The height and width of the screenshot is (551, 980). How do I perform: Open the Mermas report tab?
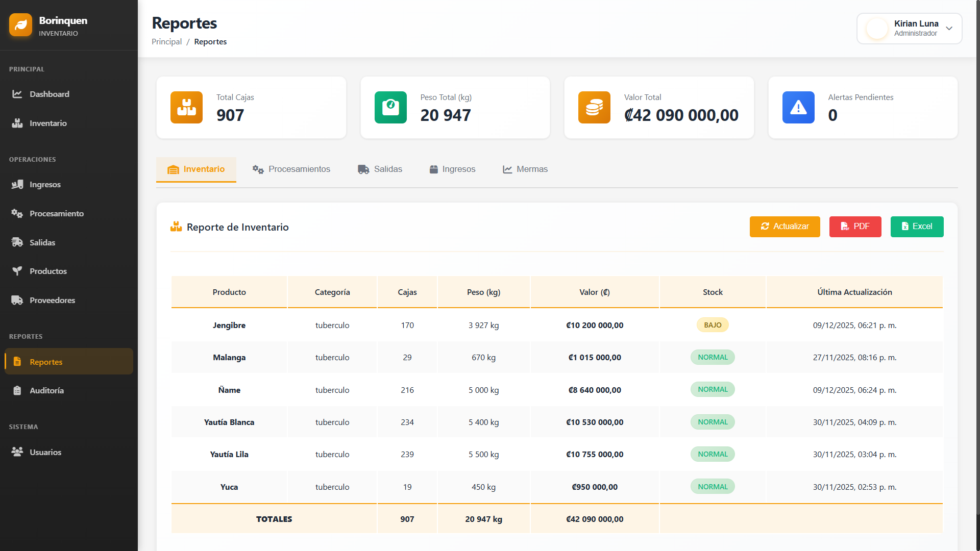tap(525, 169)
